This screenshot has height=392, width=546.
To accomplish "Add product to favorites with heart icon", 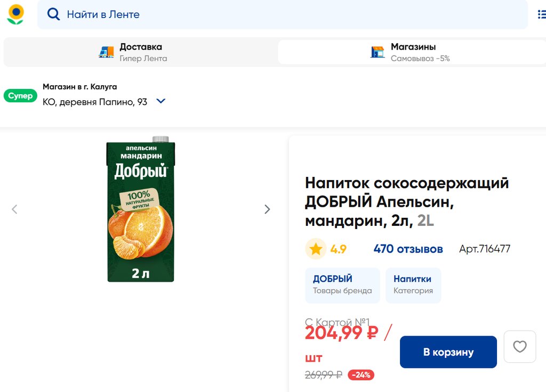I will [519, 347].
